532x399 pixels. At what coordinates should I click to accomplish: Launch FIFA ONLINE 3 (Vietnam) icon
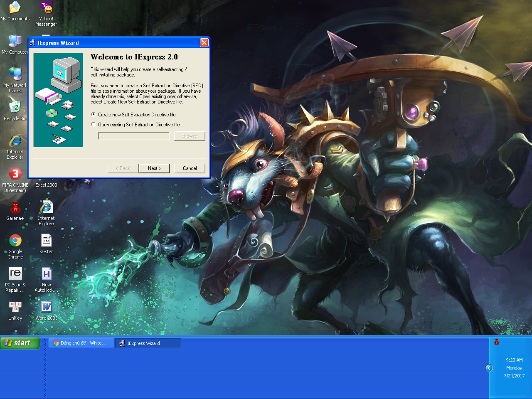click(x=15, y=180)
